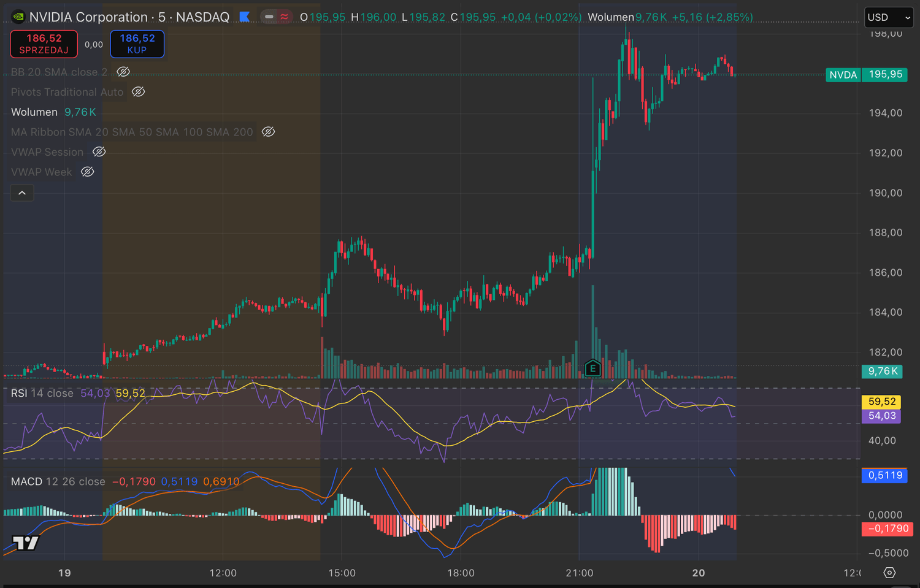
Task: Open the earnings 'E' marker on chart
Action: click(592, 368)
